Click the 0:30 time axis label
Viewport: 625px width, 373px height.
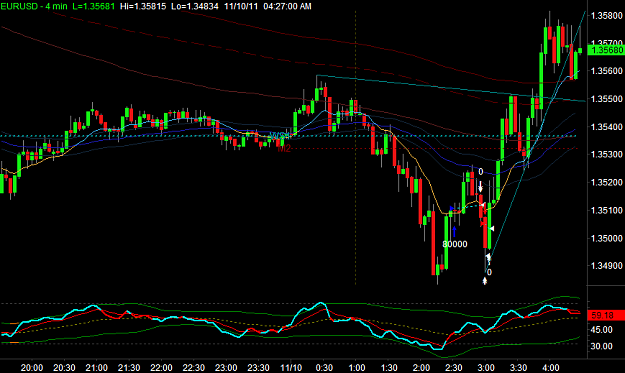(324, 367)
